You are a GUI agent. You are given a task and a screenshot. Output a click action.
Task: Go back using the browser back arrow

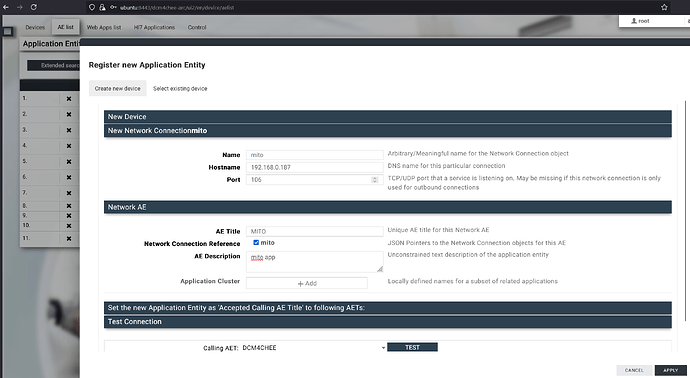click(x=6, y=7)
